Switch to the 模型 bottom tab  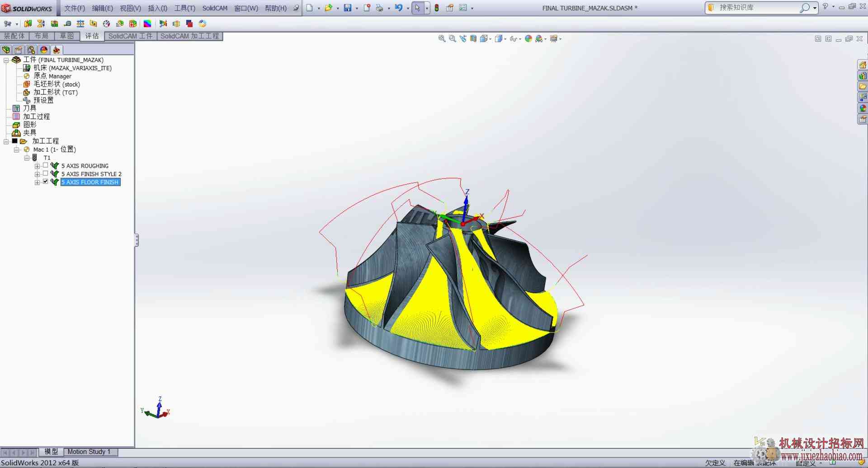[51, 452]
